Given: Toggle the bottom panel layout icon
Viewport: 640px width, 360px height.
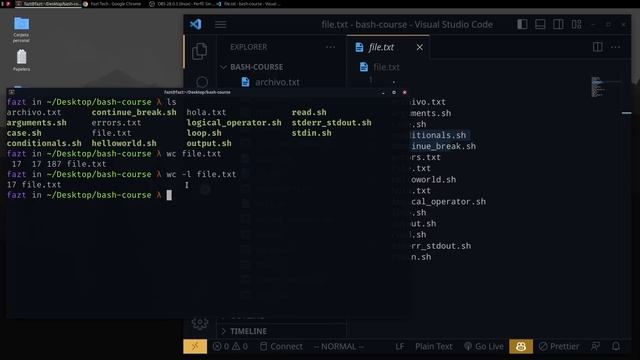Looking at the screenshot, I should pyautogui.click(x=540, y=24).
